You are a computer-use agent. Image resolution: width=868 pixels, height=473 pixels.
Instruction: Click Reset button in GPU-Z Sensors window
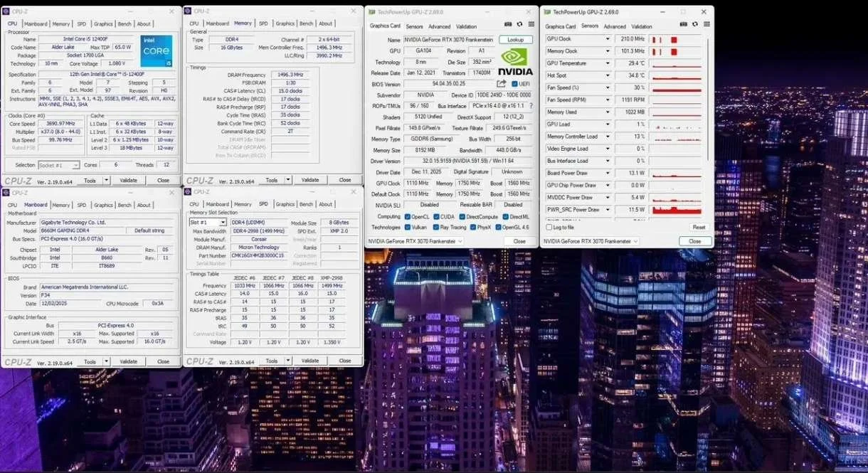coord(699,228)
